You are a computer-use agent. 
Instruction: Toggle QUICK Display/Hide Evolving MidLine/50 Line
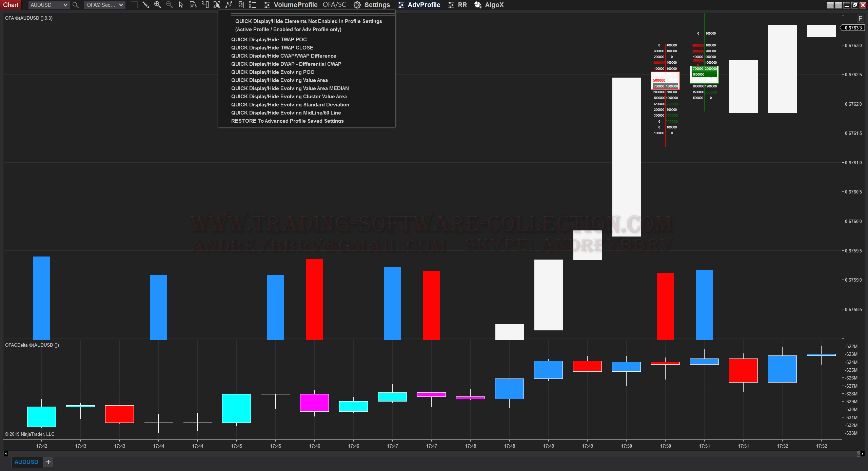286,113
